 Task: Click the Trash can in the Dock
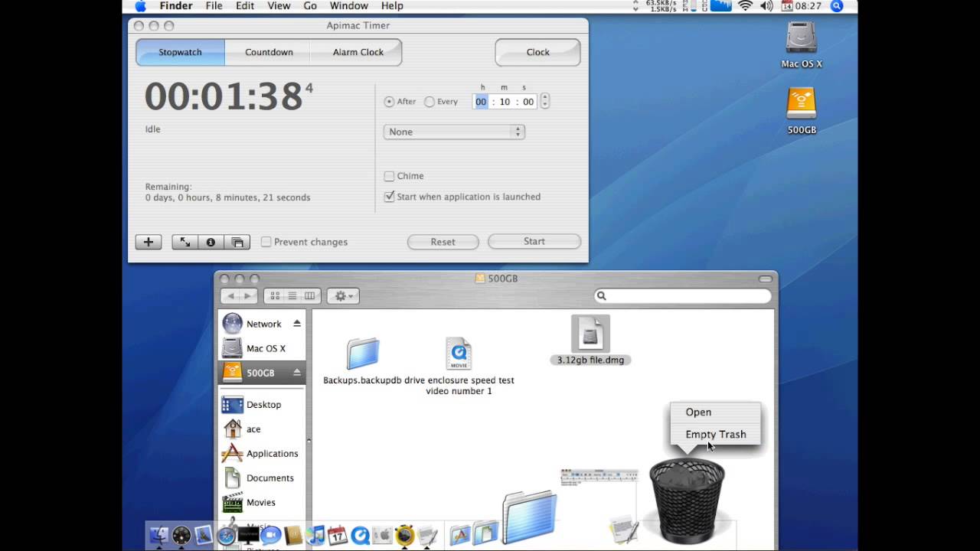point(687,501)
